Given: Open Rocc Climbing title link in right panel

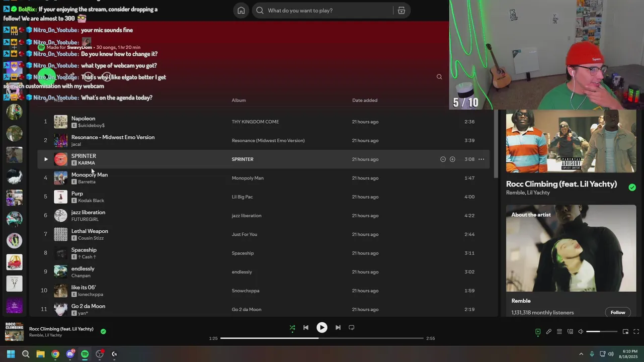Looking at the screenshot, I should pyautogui.click(x=561, y=184).
